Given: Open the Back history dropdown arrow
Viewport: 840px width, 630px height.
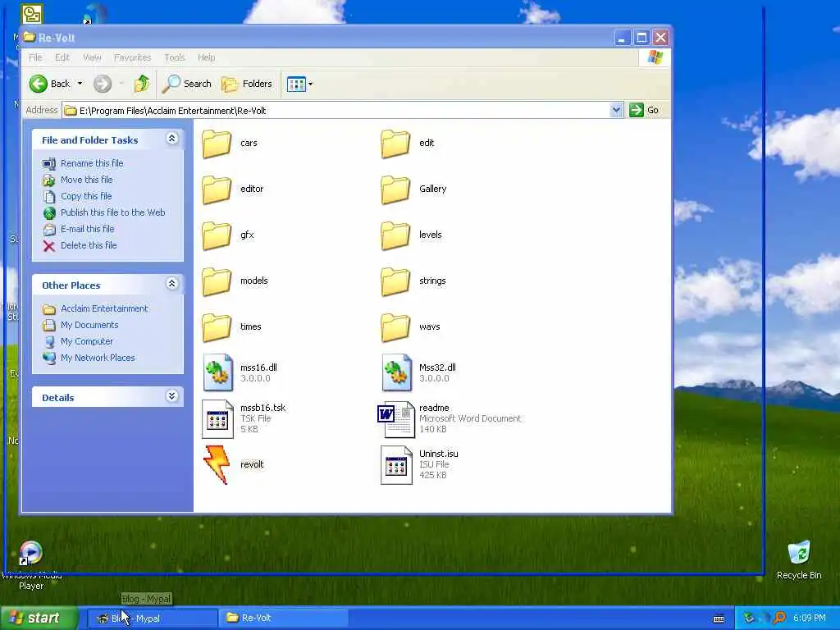Looking at the screenshot, I should point(80,84).
